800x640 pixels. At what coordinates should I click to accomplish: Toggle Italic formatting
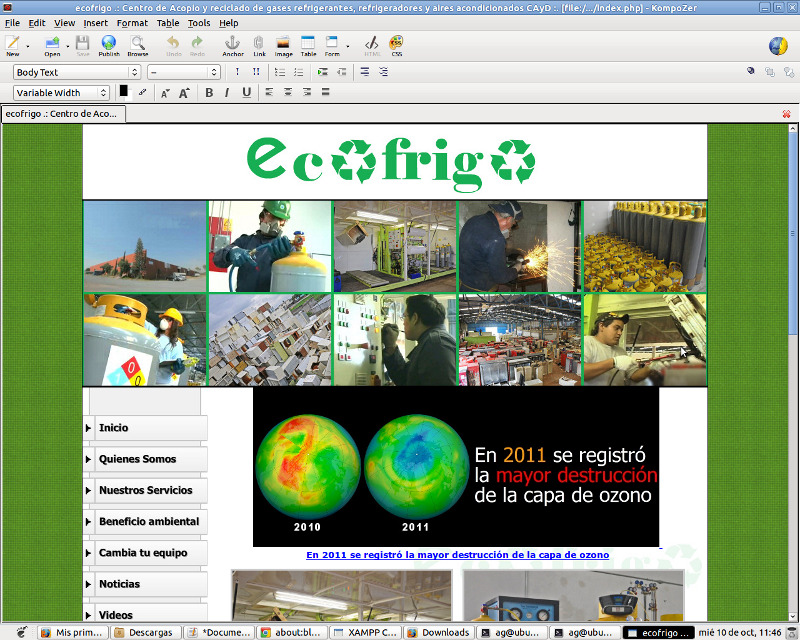click(x=227, y=93)
